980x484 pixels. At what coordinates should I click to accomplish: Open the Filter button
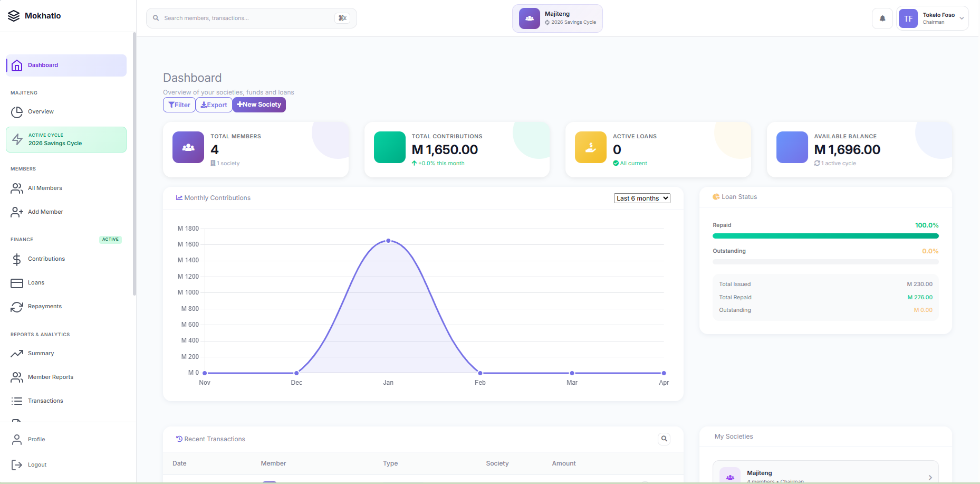coord(179,105)
